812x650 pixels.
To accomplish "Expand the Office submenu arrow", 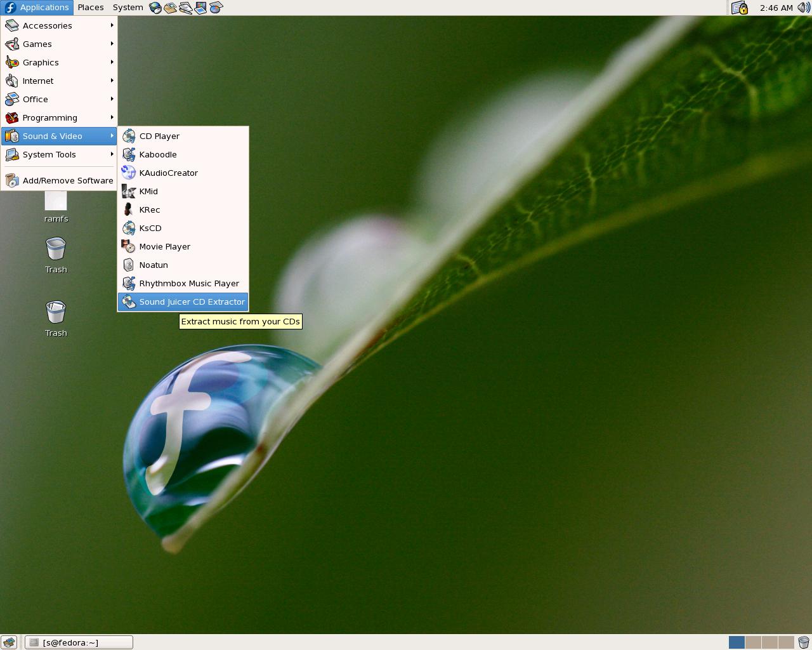I will coord(112,99).
